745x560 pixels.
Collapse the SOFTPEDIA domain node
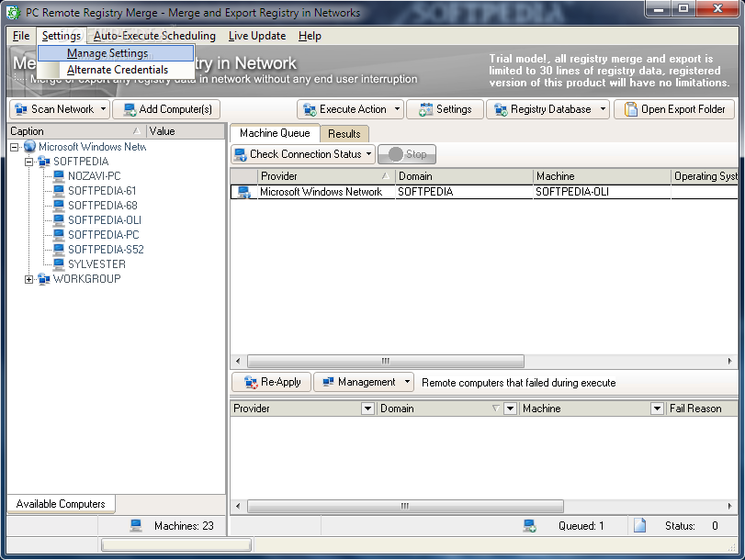(29, 162)
